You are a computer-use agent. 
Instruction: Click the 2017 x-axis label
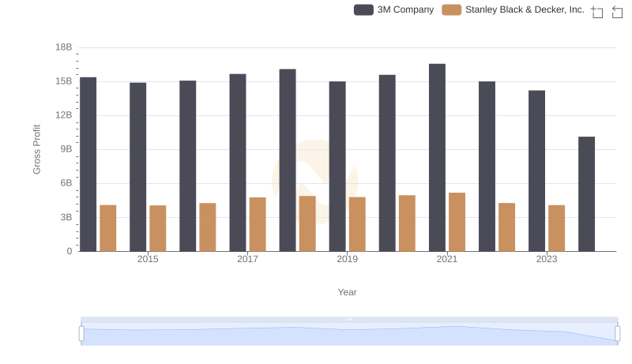pos(247,259)
